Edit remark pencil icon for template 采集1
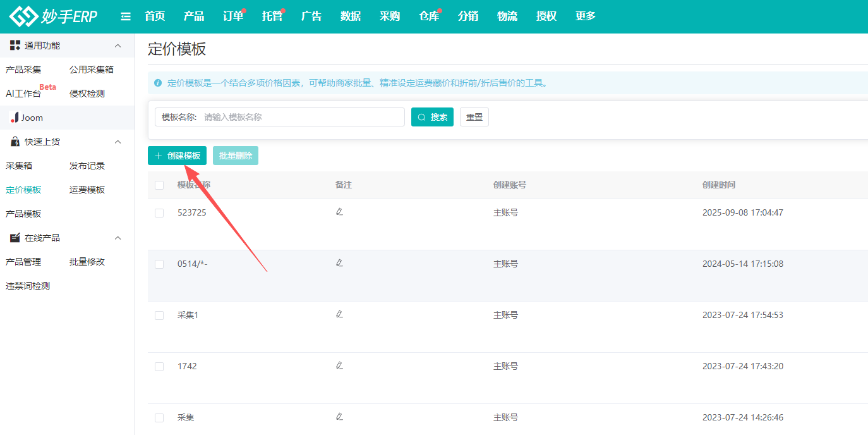Screen dimensions: 868x435 339,314
